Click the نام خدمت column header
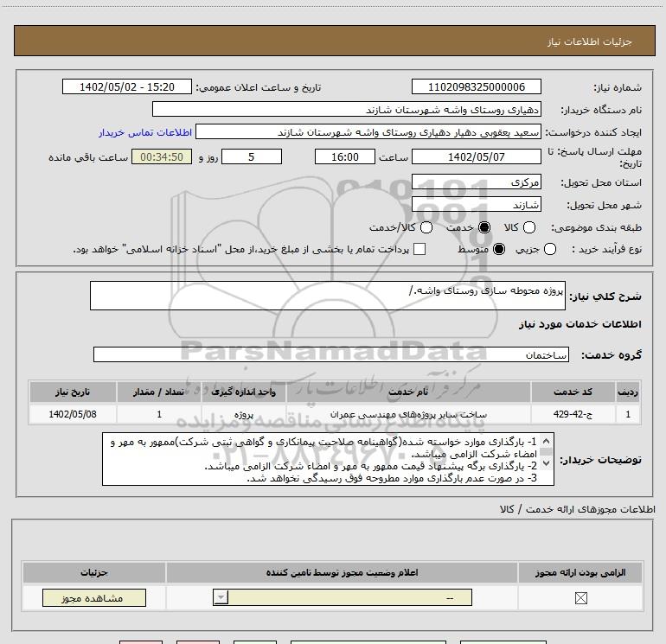Screen dimensions: 666x644 [408, 392]
